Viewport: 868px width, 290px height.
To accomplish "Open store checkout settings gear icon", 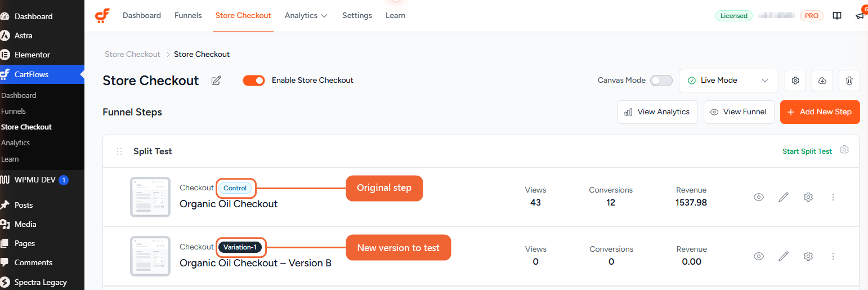I will (795, 81).
